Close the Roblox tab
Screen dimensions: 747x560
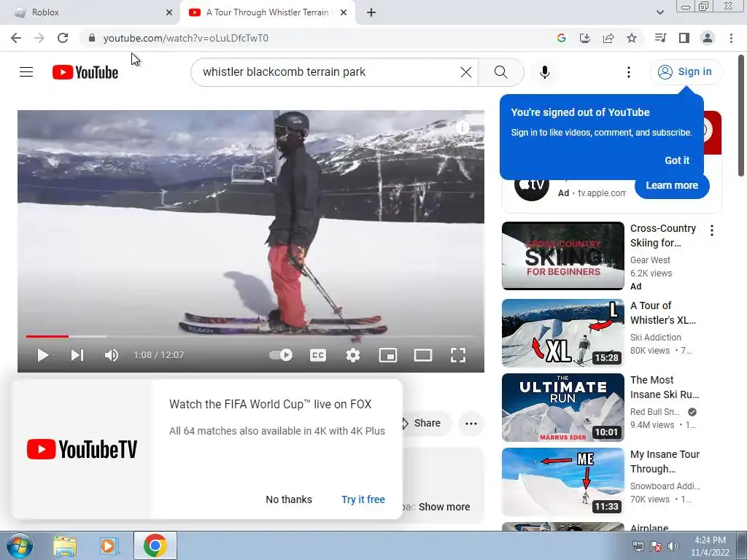pos(169,12)
